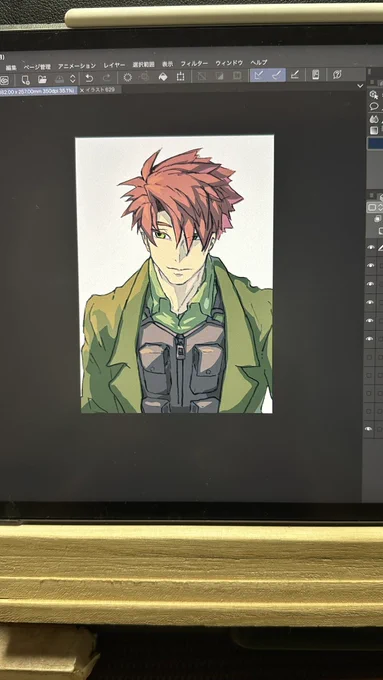Hide the bottom visible layer's eye icon
Screen dimensions: 383x680
369,429
